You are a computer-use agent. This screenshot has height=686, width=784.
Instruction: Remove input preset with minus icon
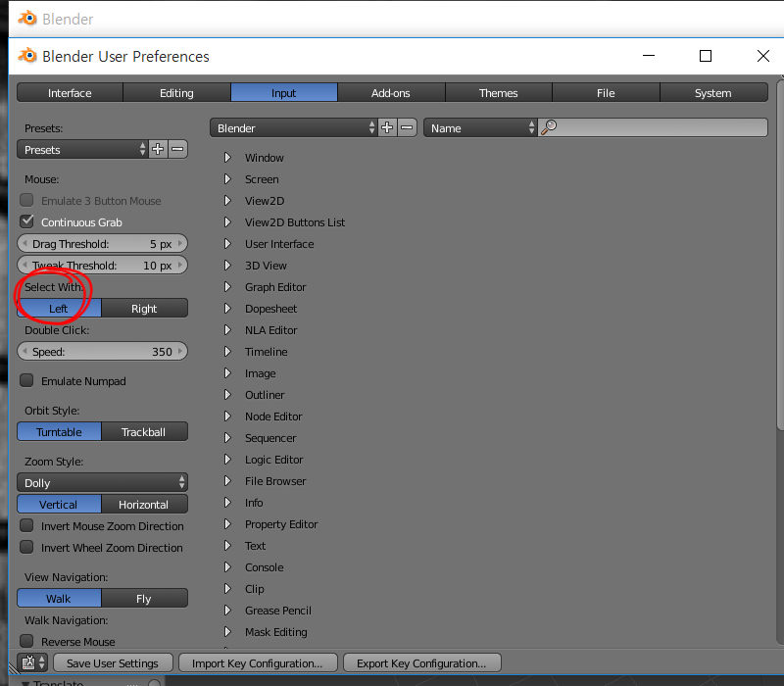[177, 149]
